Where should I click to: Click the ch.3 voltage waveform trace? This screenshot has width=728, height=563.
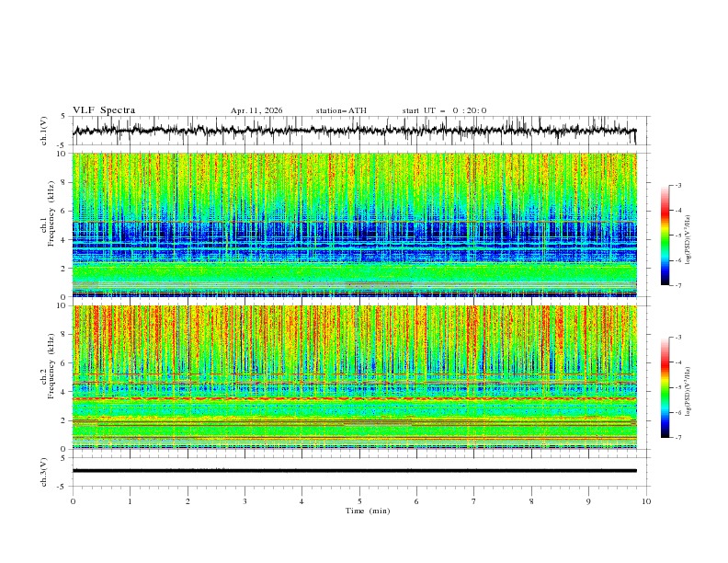tap(354, 471)
